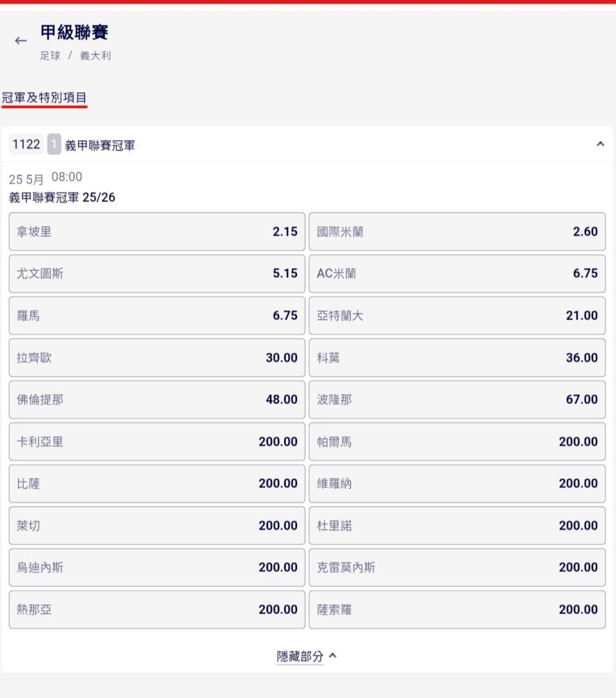Viewport: 616px width, 698px height.
Task: Select 拿坡里 odds at 2.15
Action: tap(157, 232)
